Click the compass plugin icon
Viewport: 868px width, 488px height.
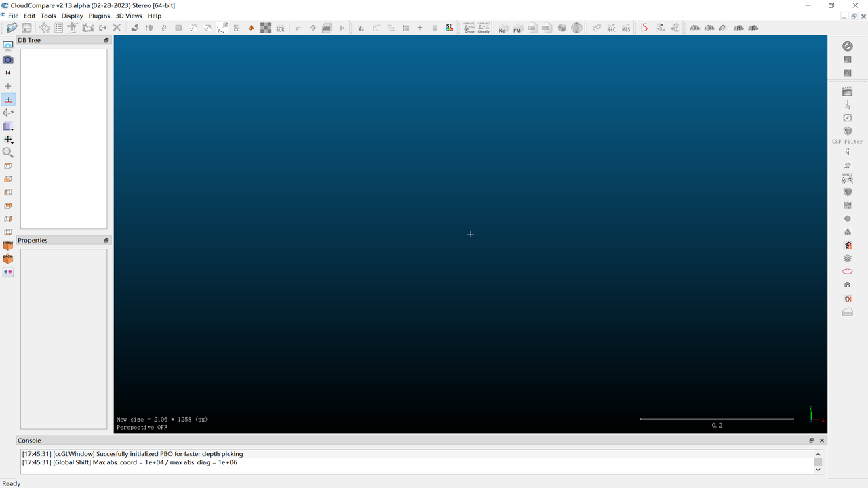click(x=847, y=118)
